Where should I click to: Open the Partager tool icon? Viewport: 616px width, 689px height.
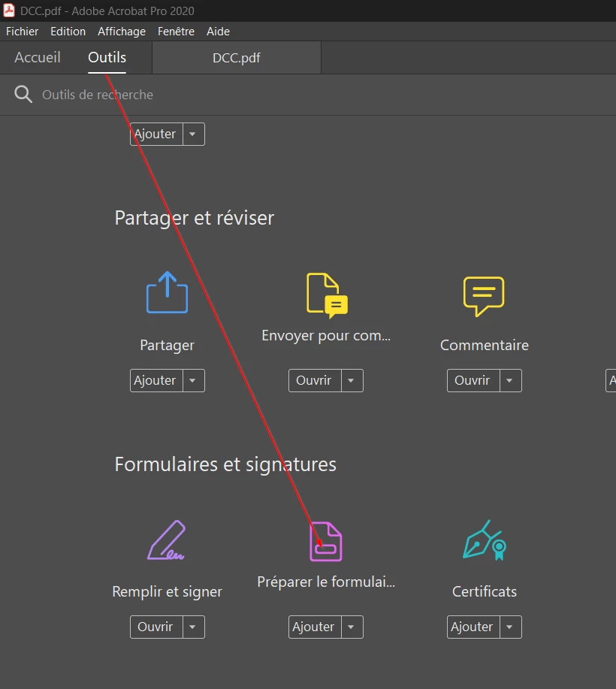(167, 292)
